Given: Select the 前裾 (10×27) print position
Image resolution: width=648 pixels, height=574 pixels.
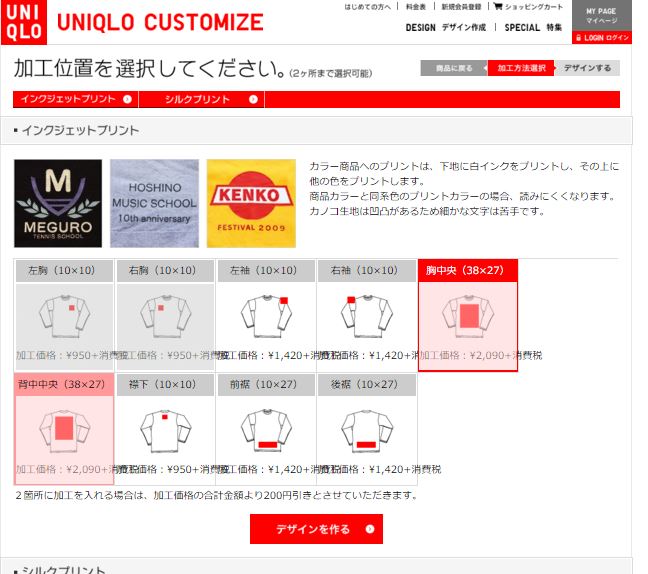Looking at the screenshot, I should [x=266, y=429].
